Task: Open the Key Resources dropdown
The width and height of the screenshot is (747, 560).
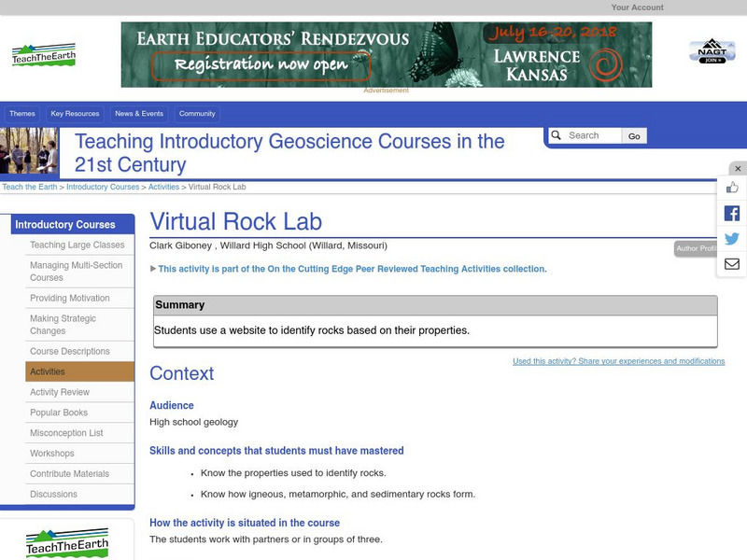Action: pos(75,112)
